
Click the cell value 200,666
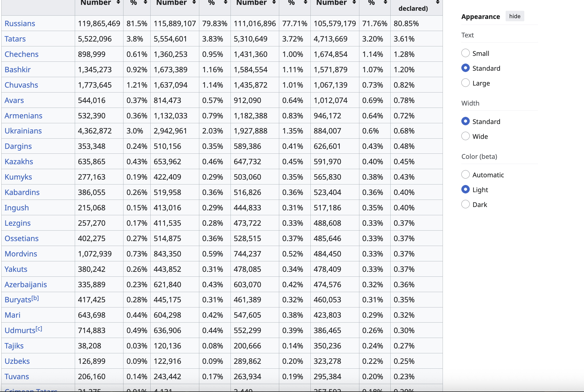point(247,346)
